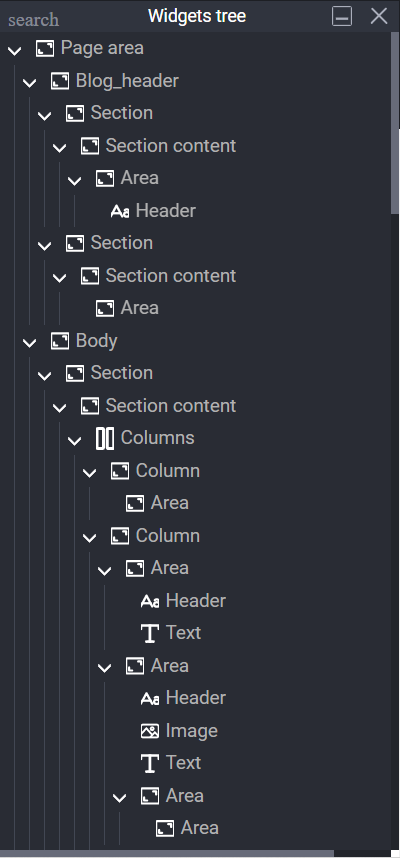Collapse the Body node
This screenshot has width=400, height=858.
tap(30, 343)
